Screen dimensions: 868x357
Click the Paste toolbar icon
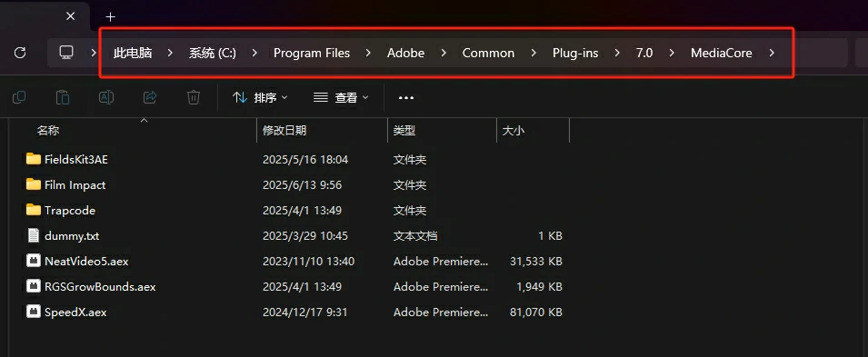63,97
